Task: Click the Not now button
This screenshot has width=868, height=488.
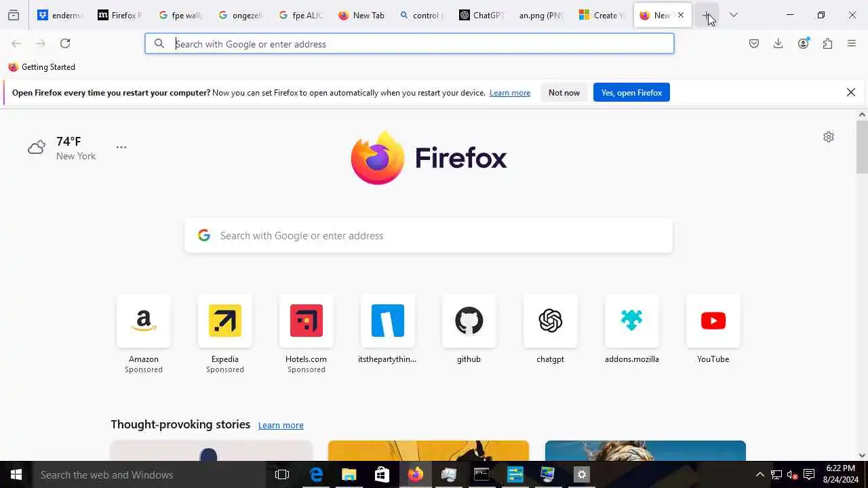Action: tap(564, 93)
